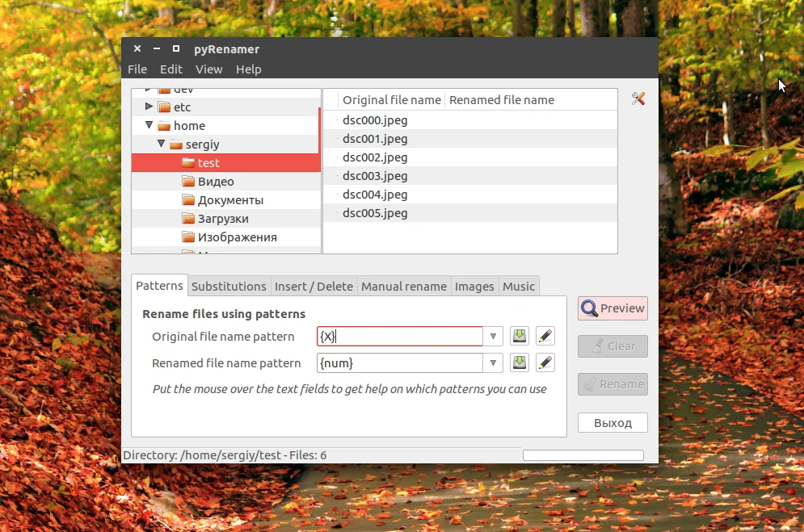The width and height of the screenshot is (804, 532).
Task: Click the progress bar in the status bar
Action: click(583, 455)
